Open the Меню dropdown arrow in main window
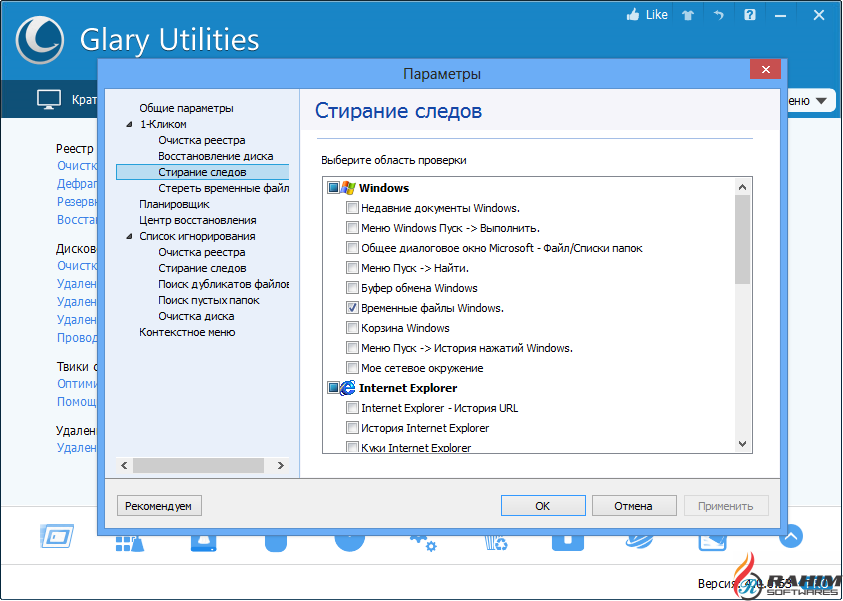 (820, 101)
